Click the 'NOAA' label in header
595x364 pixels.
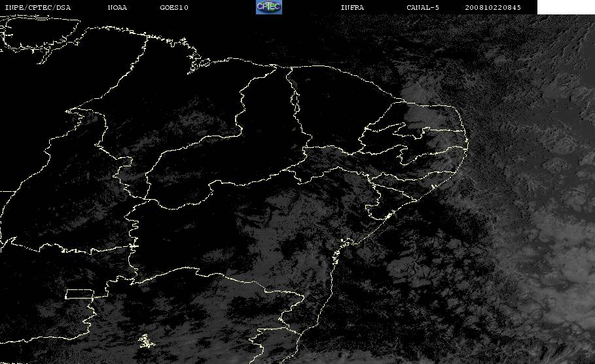[x=117, y=8]
